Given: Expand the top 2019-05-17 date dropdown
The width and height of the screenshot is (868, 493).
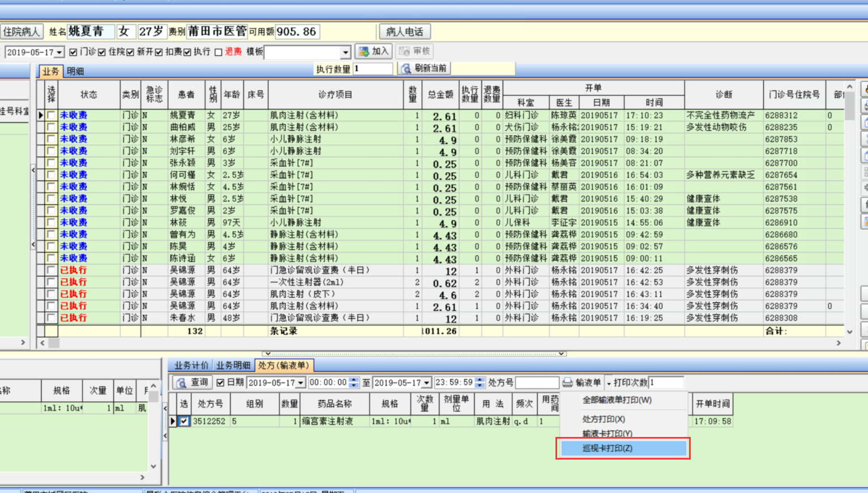Looking at the screenshot, I should click(59, 52).
